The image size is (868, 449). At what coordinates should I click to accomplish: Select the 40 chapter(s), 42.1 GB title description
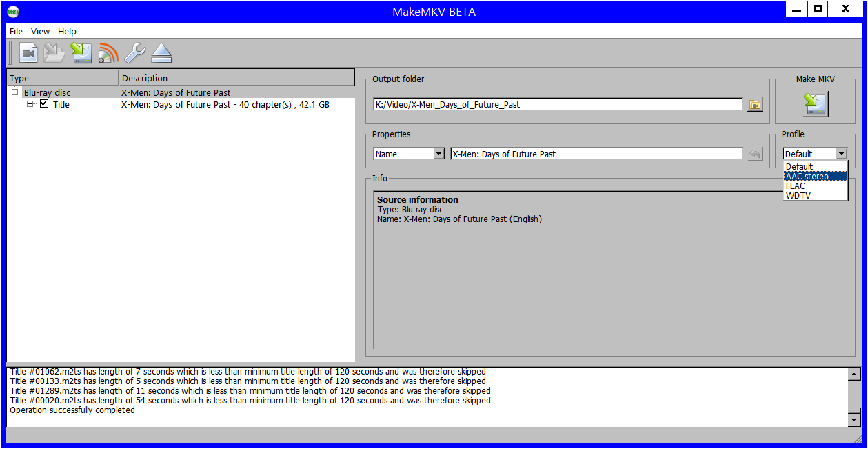coord(225,105)
